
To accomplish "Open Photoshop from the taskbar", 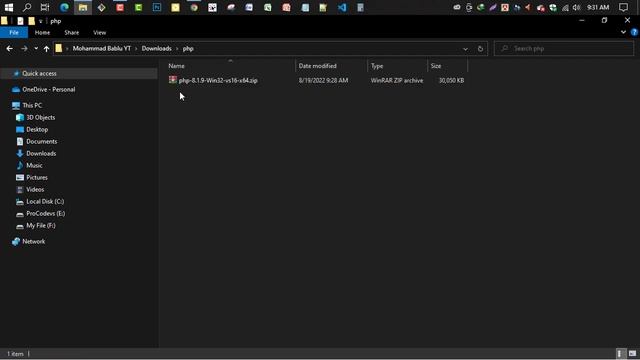I will 157,7.
